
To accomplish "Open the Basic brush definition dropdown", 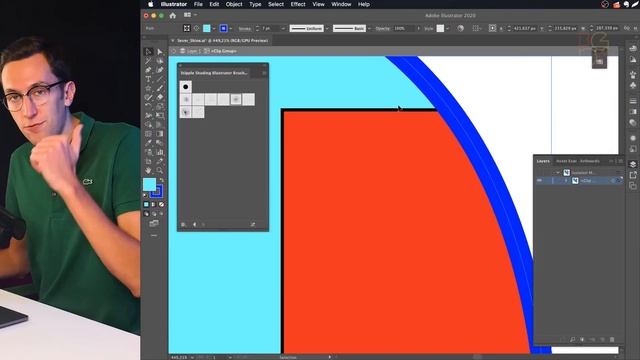I will (369, 29).
